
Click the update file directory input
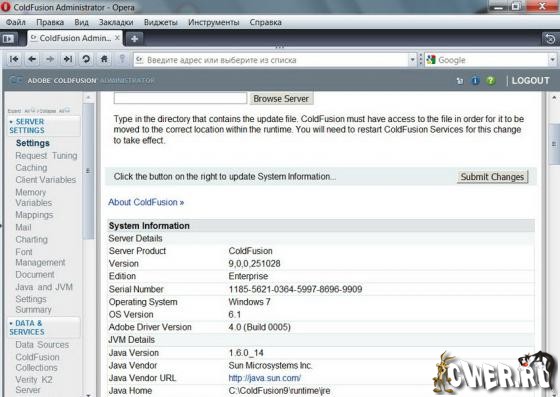click(180, 98)
